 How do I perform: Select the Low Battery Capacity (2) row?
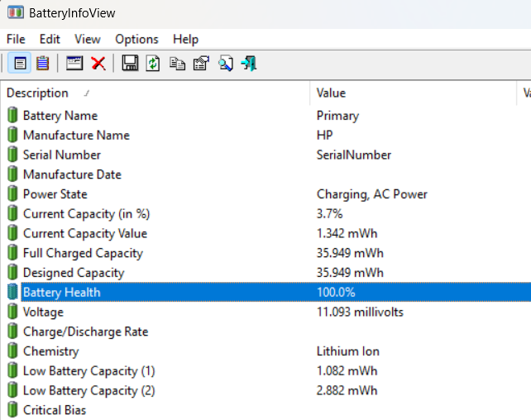point(89,390)
